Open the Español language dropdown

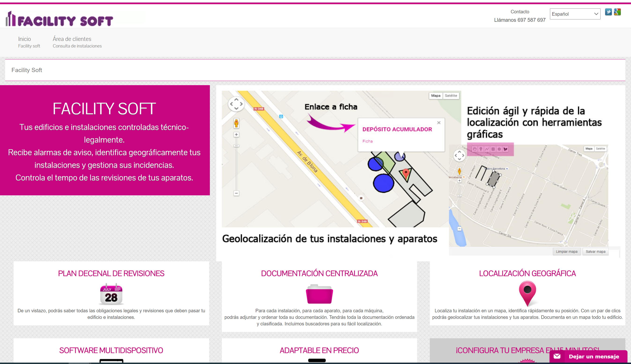pos(575,14)
